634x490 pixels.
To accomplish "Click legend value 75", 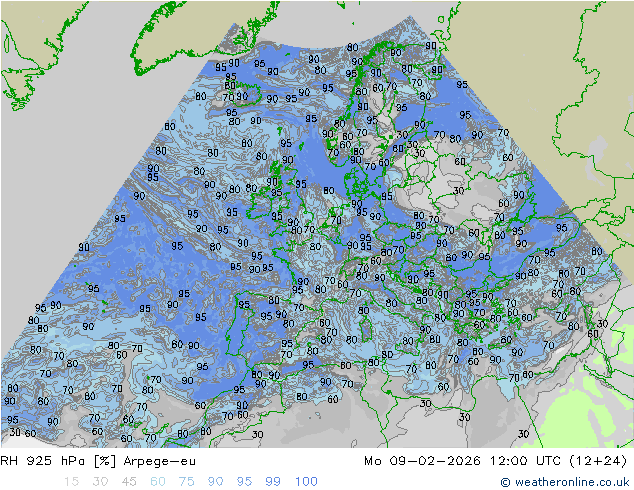I will coord(186,482).
